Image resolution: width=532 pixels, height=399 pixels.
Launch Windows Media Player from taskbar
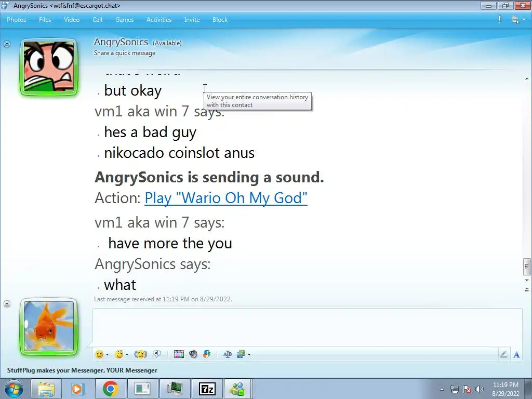(78, 389)
